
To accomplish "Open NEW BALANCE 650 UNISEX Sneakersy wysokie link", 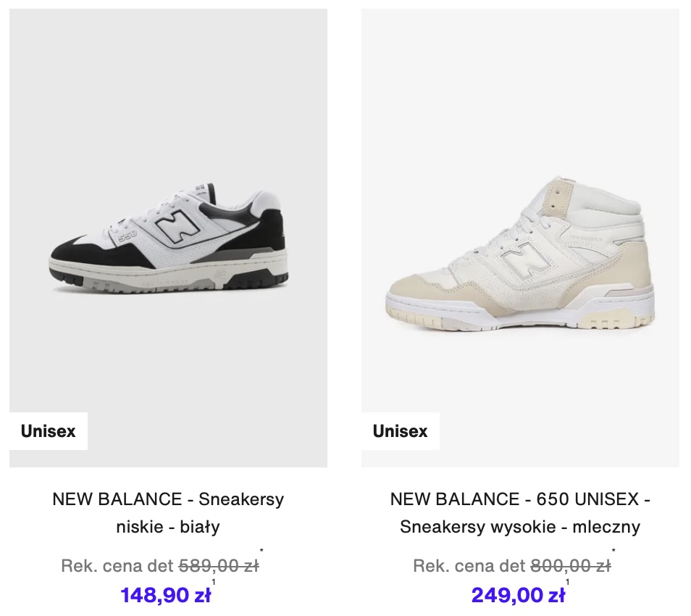I will 521,513.
